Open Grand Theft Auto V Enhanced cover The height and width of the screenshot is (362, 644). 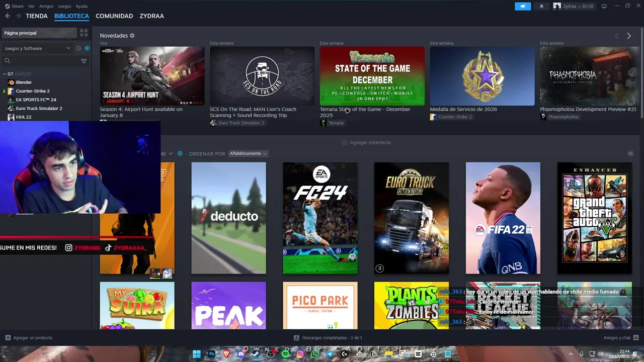click(594, 218)
